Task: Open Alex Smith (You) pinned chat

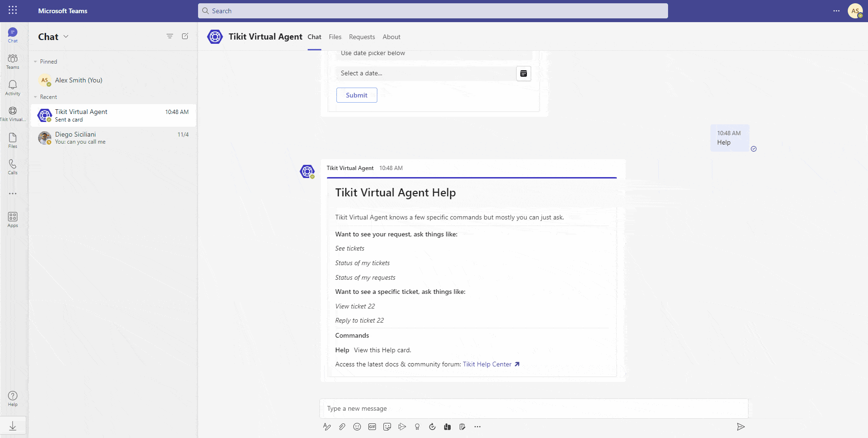Action: click(x=113, y=80)
